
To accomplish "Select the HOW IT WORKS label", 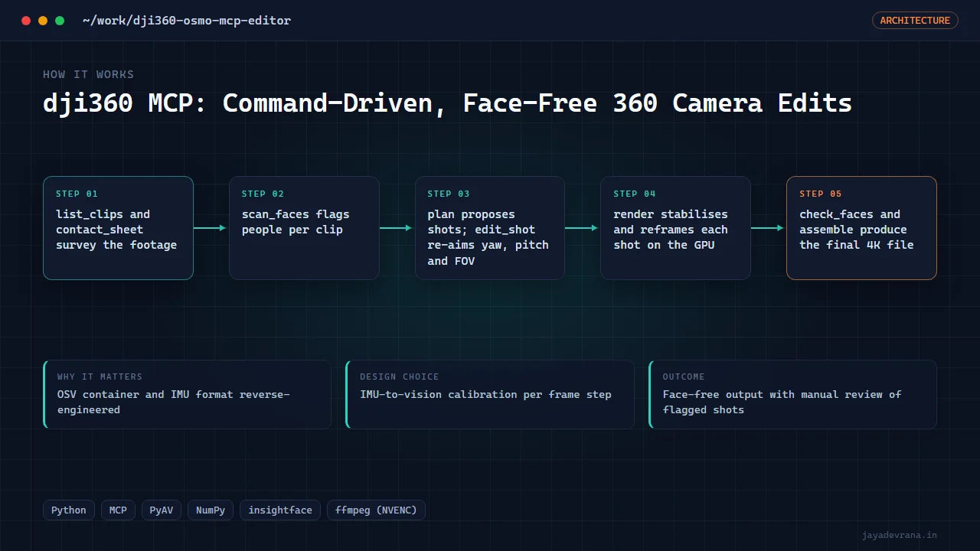I will pyautogui.click(x=89, y=74).
